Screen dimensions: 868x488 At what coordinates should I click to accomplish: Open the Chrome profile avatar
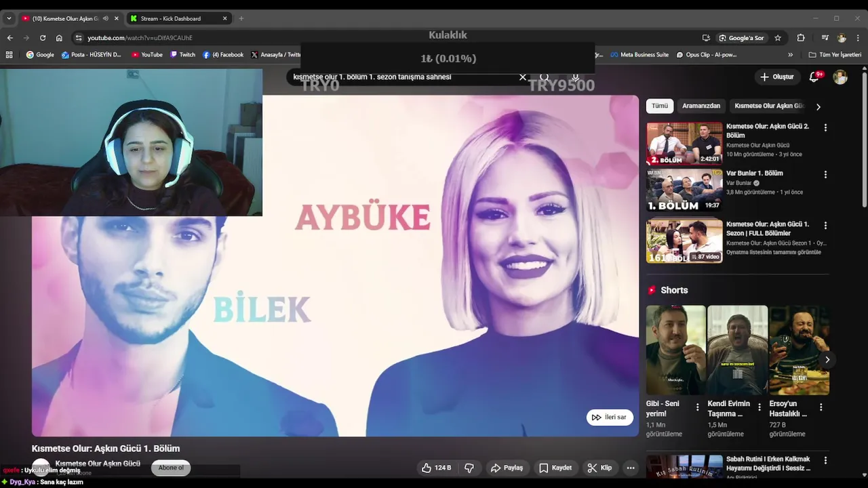coord(842,38)
